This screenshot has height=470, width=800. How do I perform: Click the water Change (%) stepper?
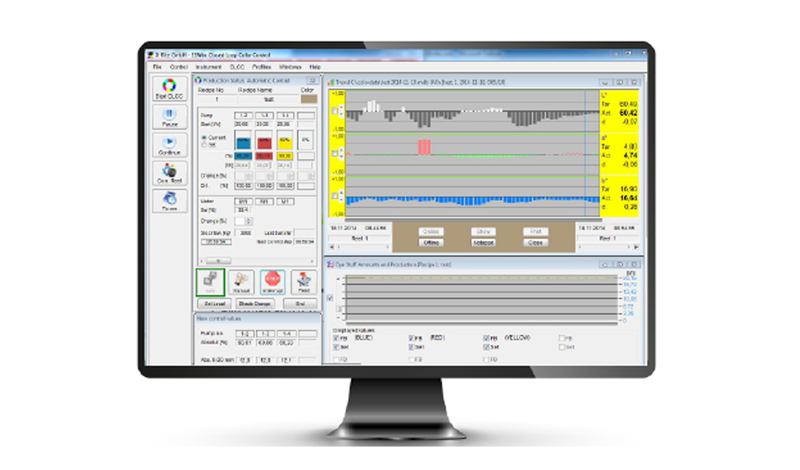click(x=249, y=221)
